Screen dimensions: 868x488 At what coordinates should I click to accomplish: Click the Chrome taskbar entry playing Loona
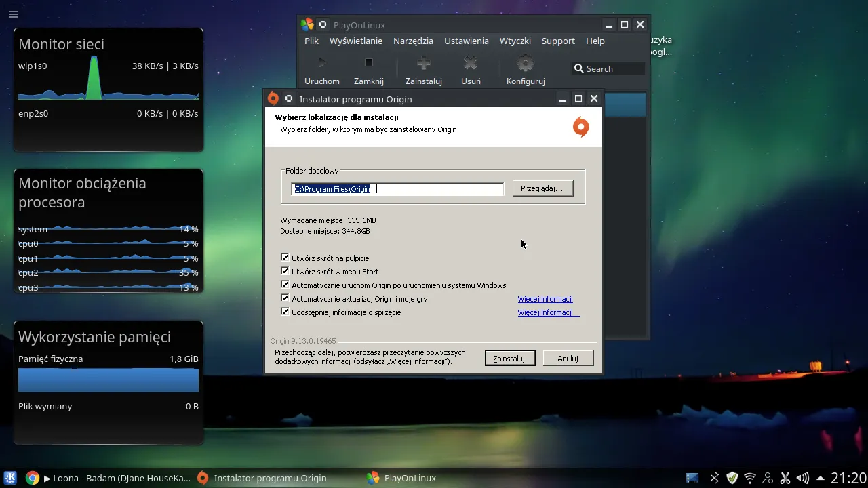pos(108,478)
